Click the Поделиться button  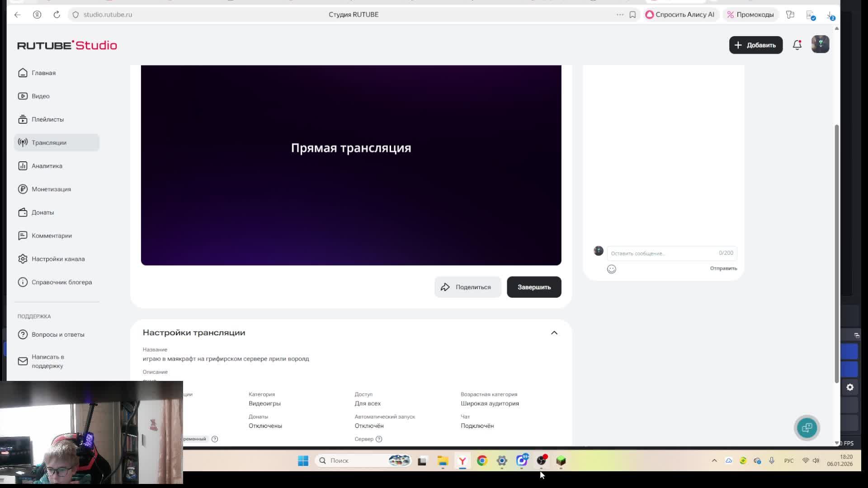pos(467,287)
